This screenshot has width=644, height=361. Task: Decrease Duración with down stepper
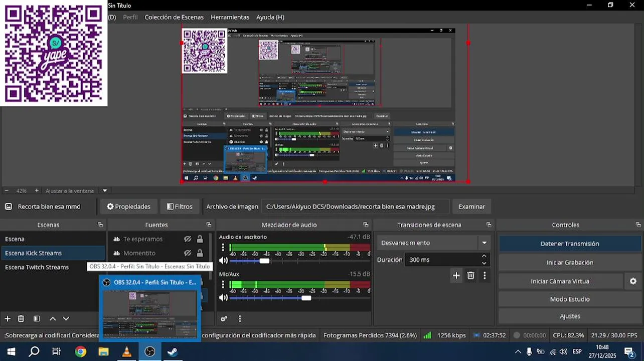(484, 263)
